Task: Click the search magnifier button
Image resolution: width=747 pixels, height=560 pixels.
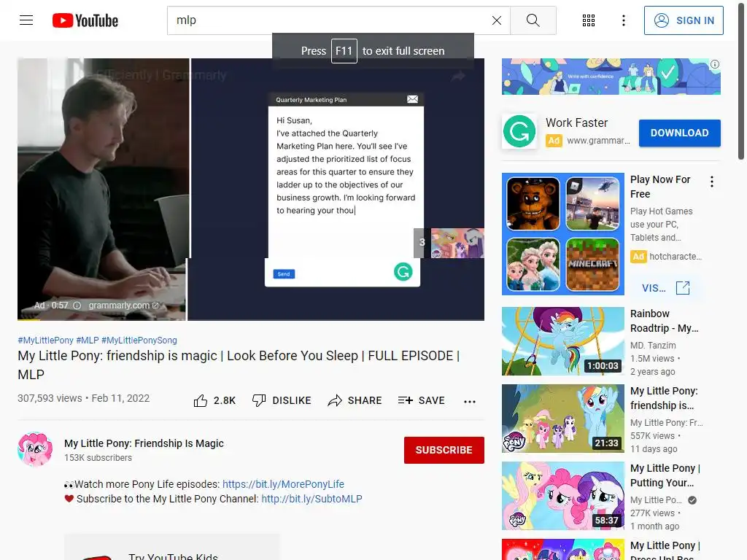Action: [x=533, y=20]
